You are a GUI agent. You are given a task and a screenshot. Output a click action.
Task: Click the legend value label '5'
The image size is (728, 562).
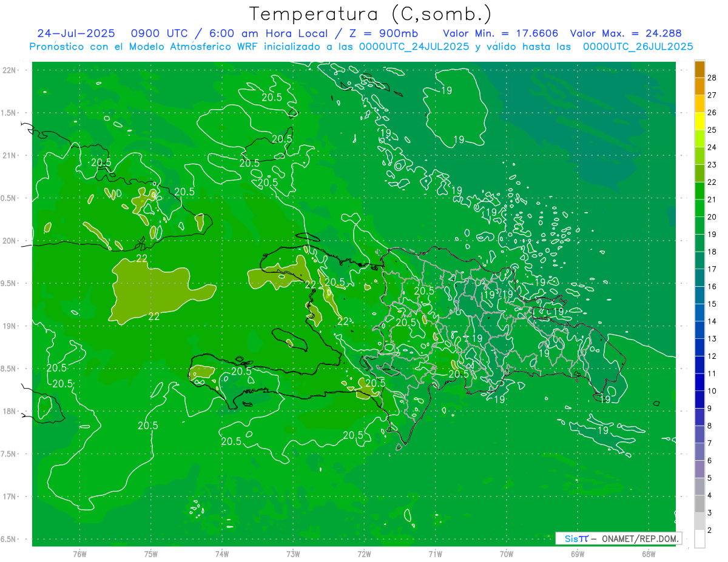[710, 478]
